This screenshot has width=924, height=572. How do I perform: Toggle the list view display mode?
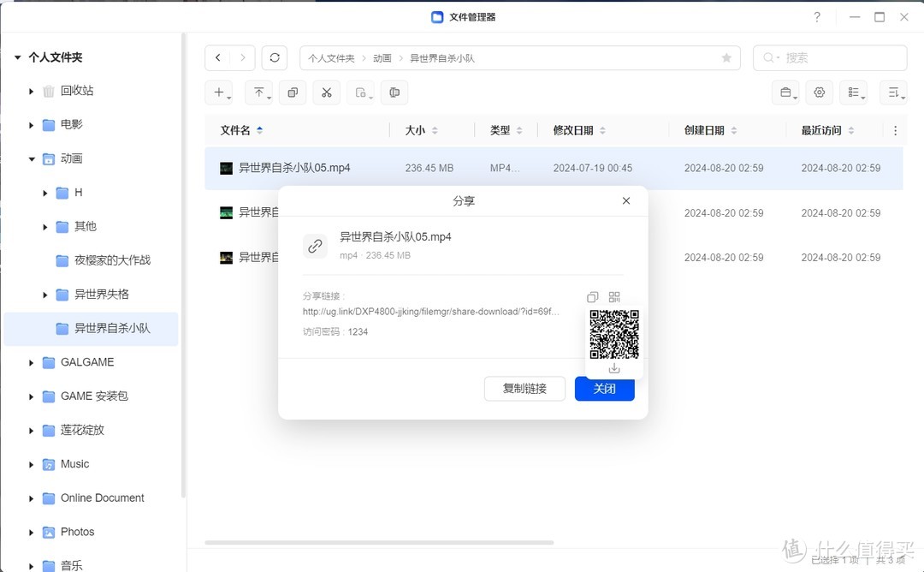853,92
